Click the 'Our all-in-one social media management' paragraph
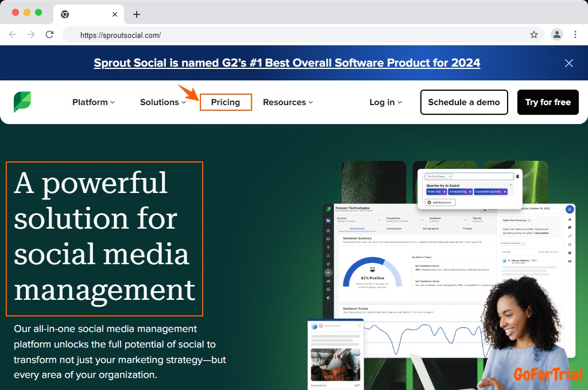 120,352
